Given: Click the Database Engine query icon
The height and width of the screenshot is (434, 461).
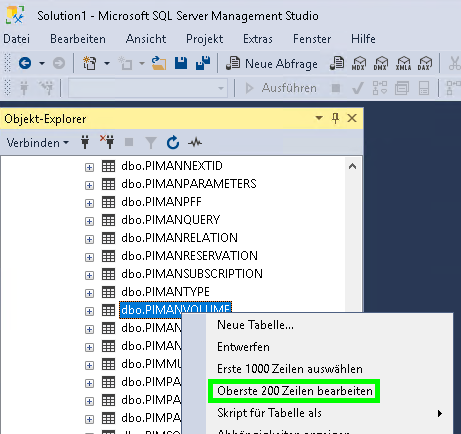Looking at the screenshot, I should (x=337, y=63).
